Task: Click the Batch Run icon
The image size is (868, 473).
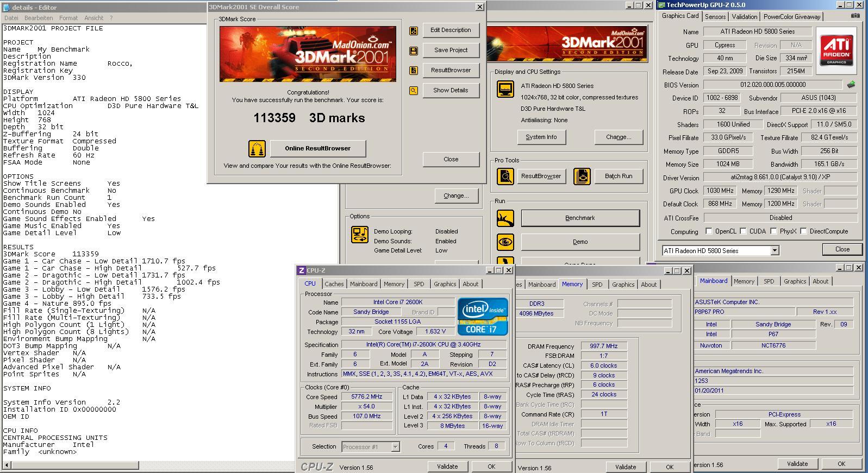Action: [582, 176]
